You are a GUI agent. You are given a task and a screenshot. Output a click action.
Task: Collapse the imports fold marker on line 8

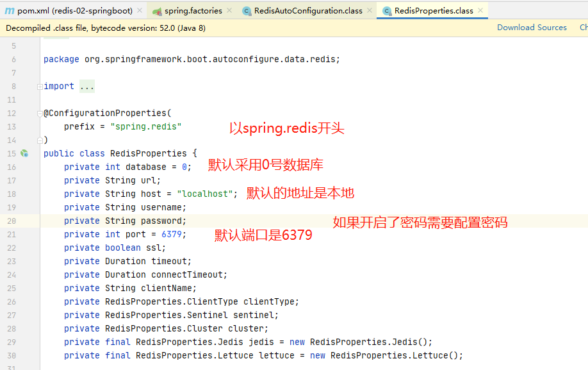coord(40,86)
